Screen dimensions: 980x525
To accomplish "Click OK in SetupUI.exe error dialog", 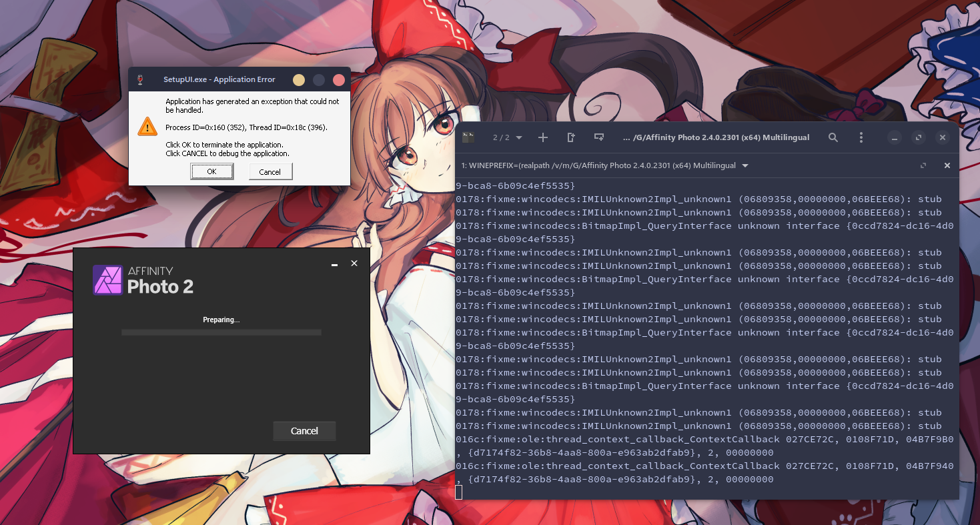I will [211, 171].
